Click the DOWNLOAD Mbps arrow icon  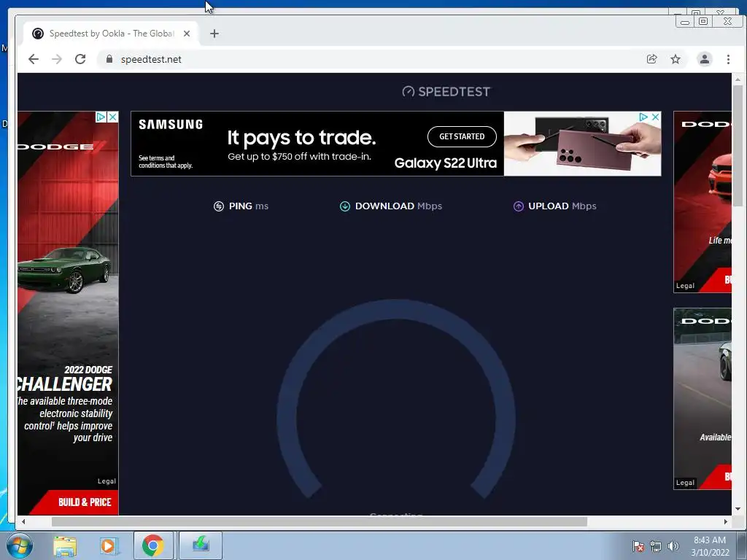[x=345, y=206]
